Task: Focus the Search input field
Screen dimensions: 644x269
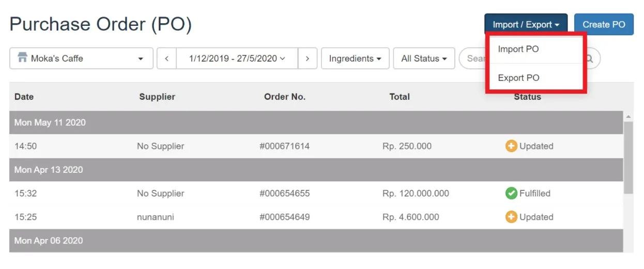Action: 522,58
